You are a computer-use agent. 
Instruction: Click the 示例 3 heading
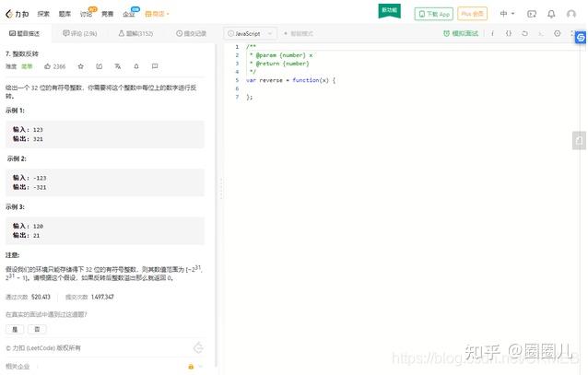coord(15,206)
